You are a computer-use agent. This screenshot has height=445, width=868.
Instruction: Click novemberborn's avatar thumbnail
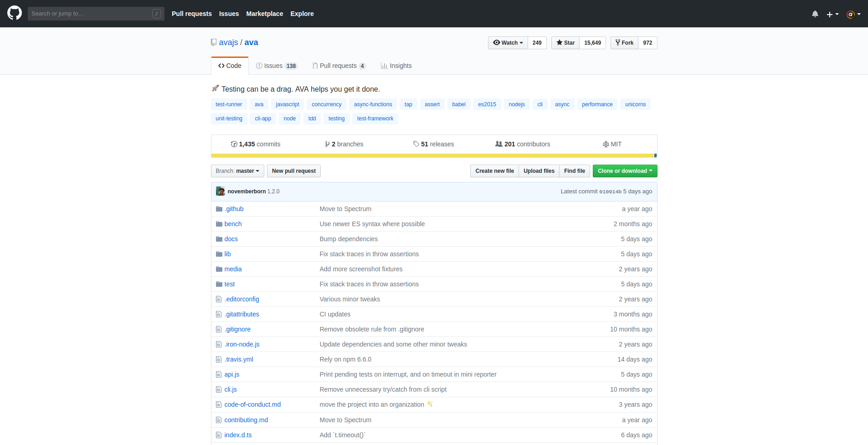point(221,191)
